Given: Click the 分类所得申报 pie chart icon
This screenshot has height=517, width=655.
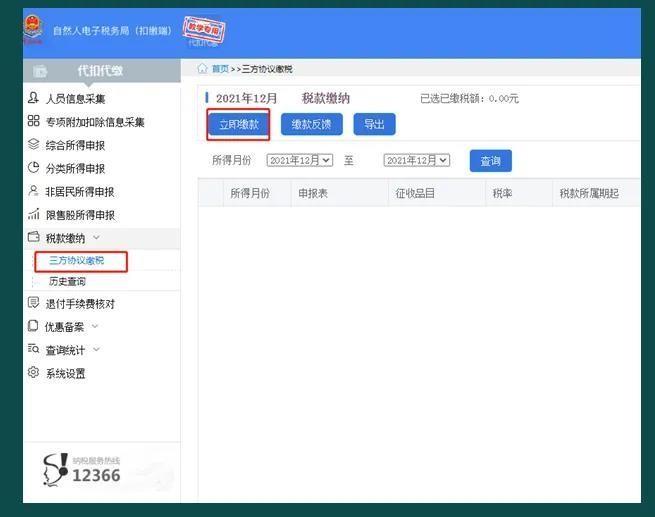Looking at the screenshot, I should 34,168.
